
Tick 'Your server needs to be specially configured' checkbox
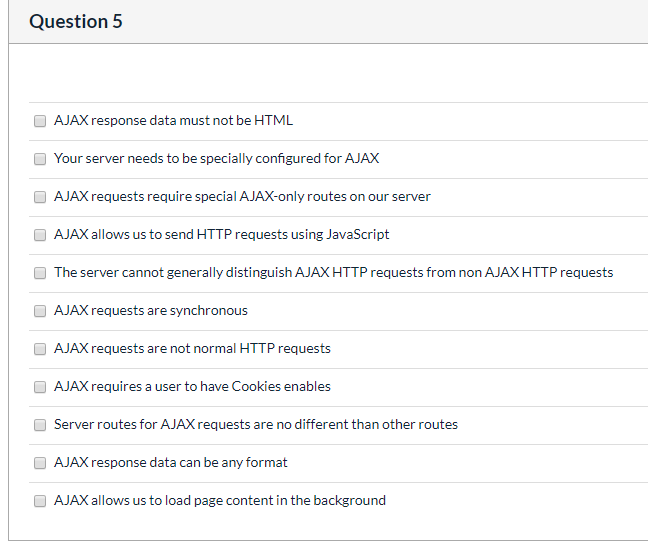point(40,159)
